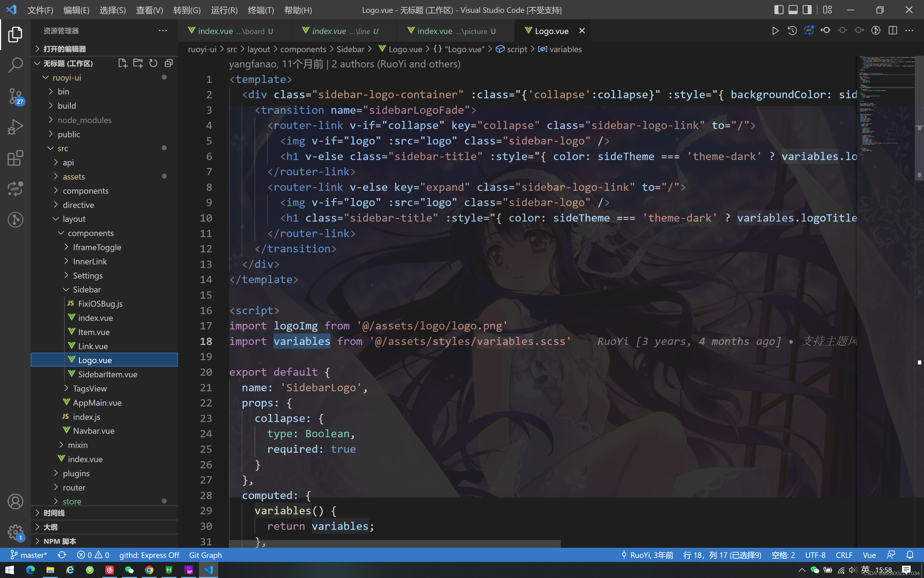Close the Logo.vue tab

[x=582, y=31]
